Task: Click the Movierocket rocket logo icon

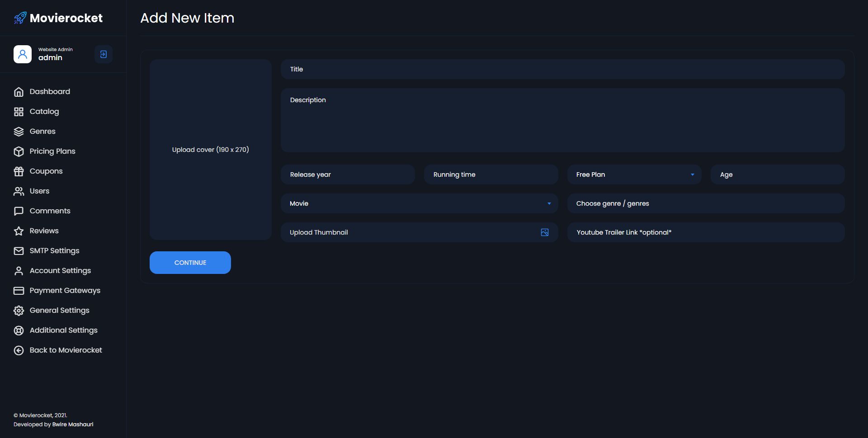Action: [20, 18]
